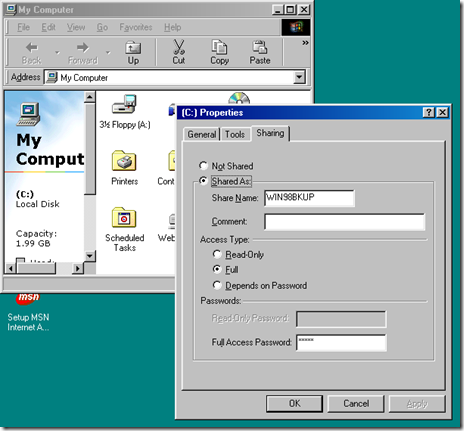The height and width of the screenshot is (431, 464).
Task: Click the Cancel button
Action: 356,403
